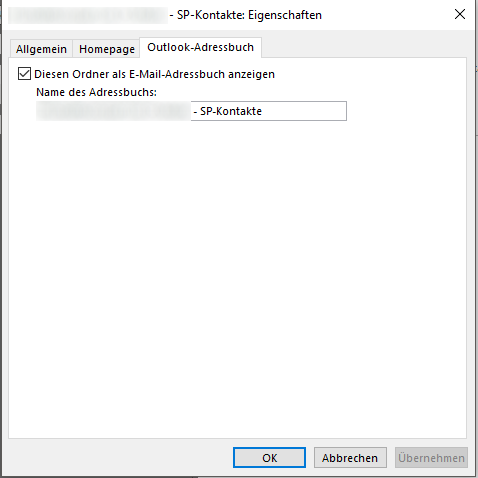The width and height of the screenshot is (478, 478).
Task: Click the checkmark box icon beside Diesen Ordner
Action: [24, 74]
